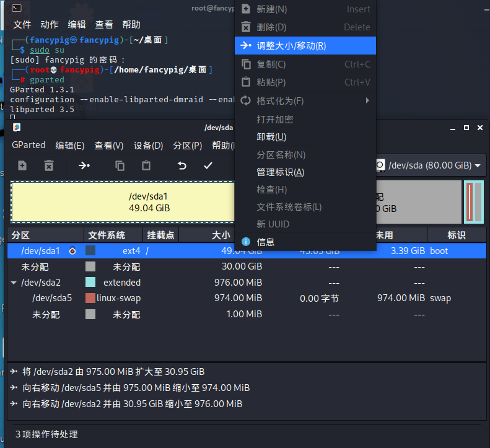The height and width of the screenshot is (448, 490).
Task: Open the /dev/sda (80.00 GiB) device dropdown
Action: 431,165
